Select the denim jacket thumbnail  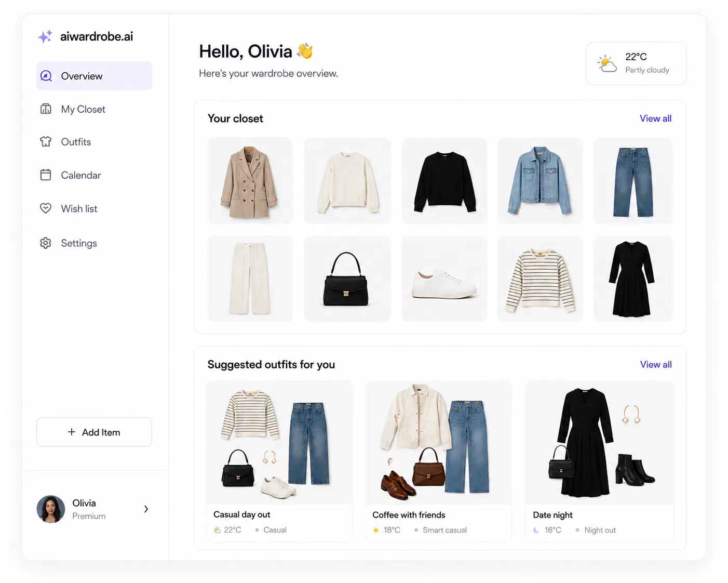pyautogui.click(x=540, y=181)
